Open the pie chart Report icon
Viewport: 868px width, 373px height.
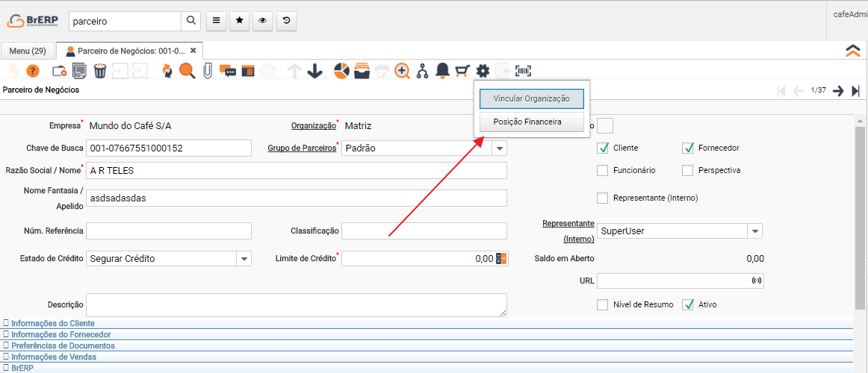[341, 71]
